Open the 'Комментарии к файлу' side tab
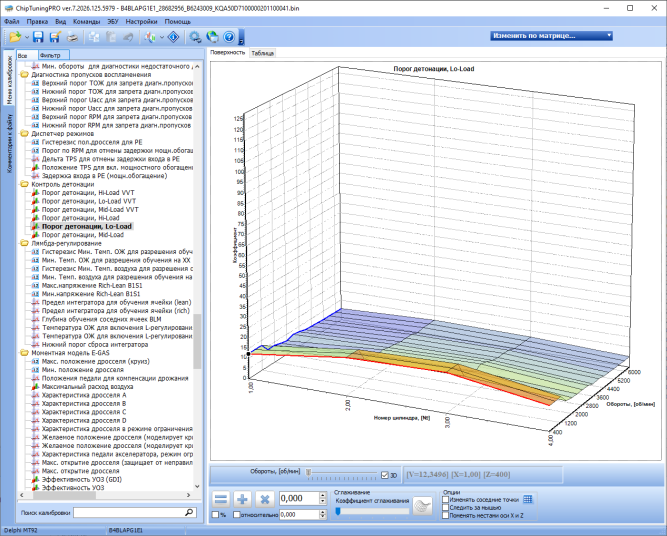 coord(9,143)
